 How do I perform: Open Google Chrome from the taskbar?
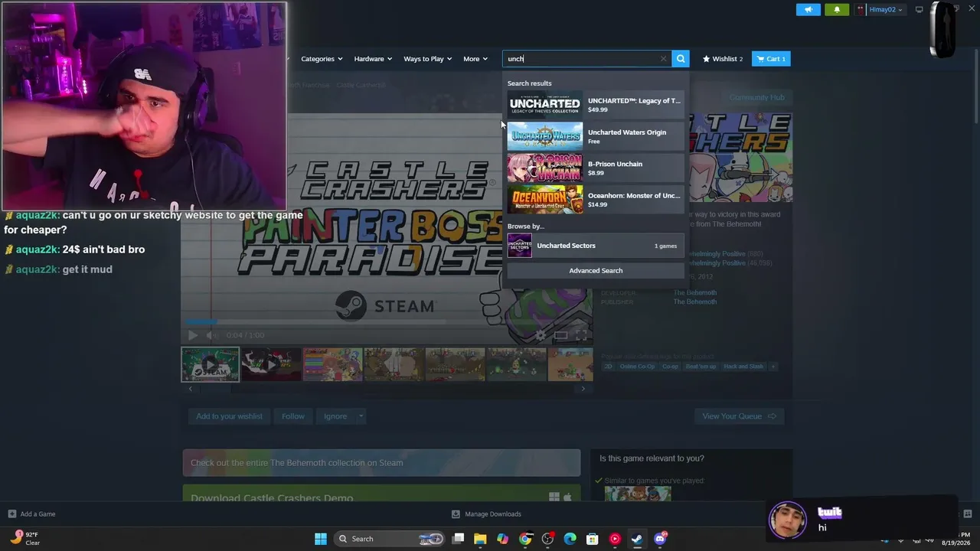click(525, 539)
